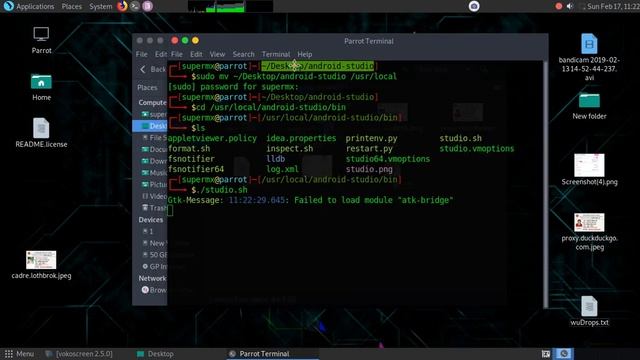This screenshot has width=640, height=360.
Task: Open the terminal View menu
Action: pos(217,54)
